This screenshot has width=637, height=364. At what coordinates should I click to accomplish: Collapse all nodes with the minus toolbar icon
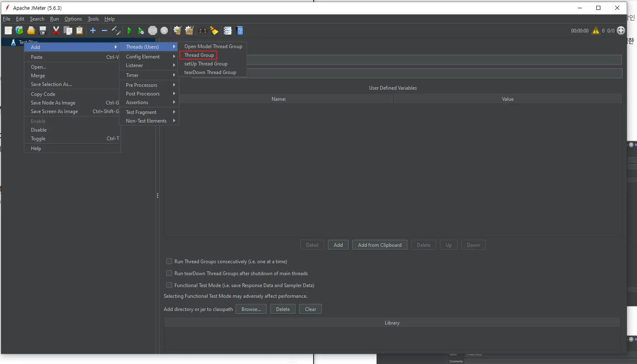point(105,30)
